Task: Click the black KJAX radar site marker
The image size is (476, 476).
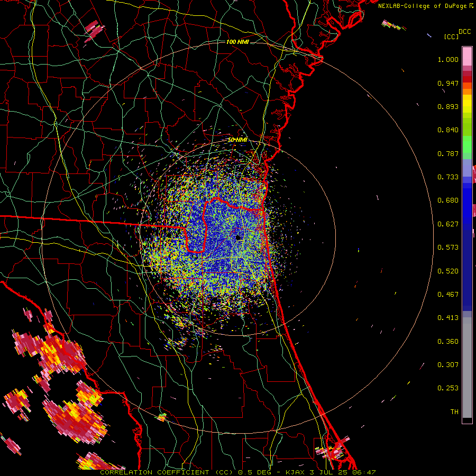Action: tap(239, 237)
